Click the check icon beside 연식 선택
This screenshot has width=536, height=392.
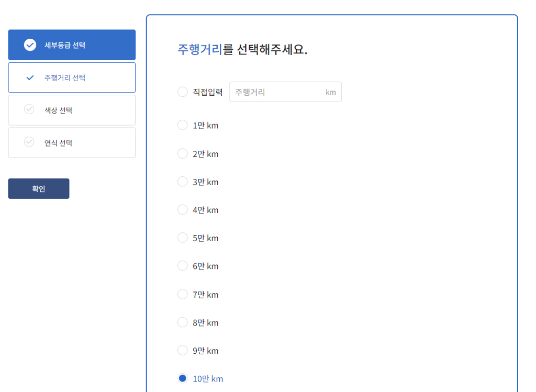[x=29, y=142]
